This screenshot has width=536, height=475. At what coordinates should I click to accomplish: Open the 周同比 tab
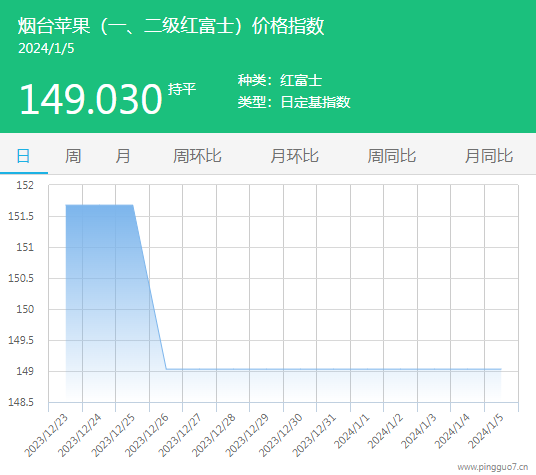tap(392, 156)
